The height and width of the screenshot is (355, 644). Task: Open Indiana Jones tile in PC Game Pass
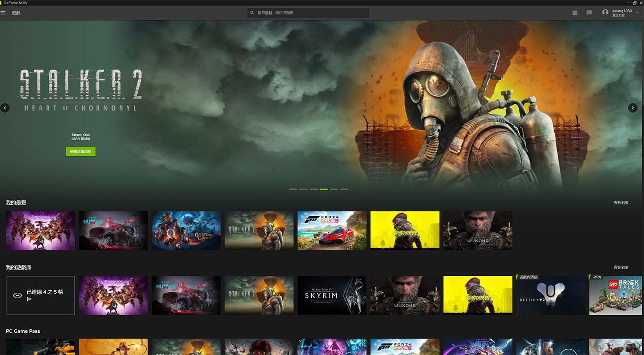coord(113,347)
